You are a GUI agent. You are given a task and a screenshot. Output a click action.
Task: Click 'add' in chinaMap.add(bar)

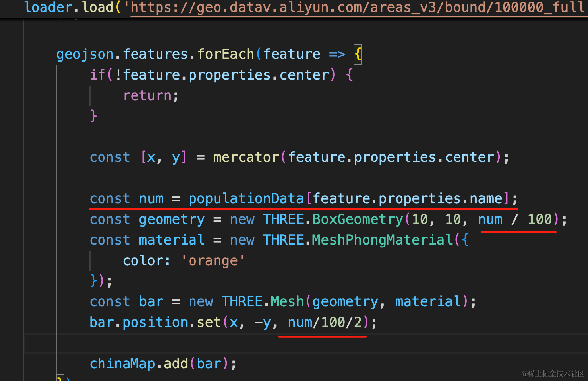[x=176, y=364]
